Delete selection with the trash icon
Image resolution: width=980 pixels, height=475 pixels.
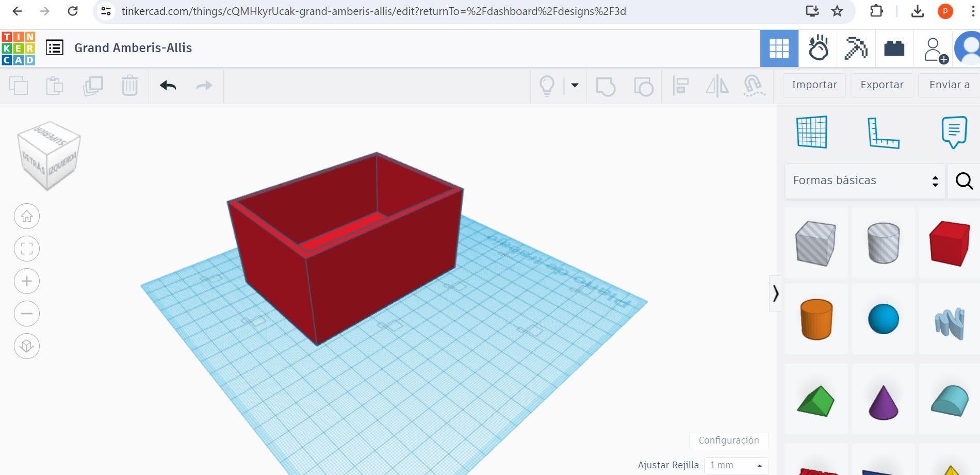coord(130,86)
